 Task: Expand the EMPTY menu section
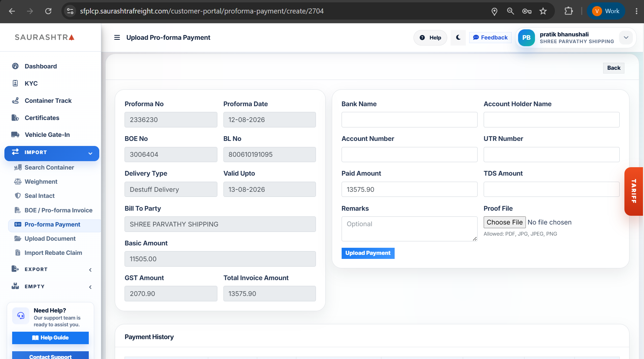52,286
